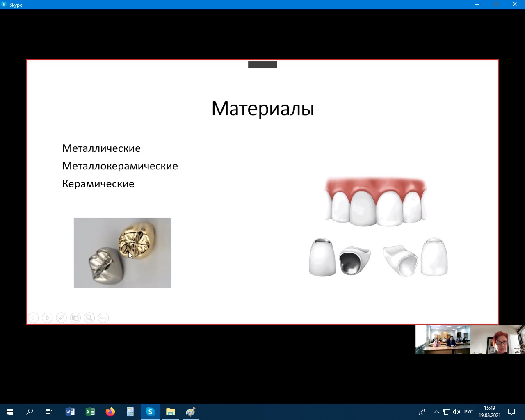Open Excel from the taskbar

point(90,412)
